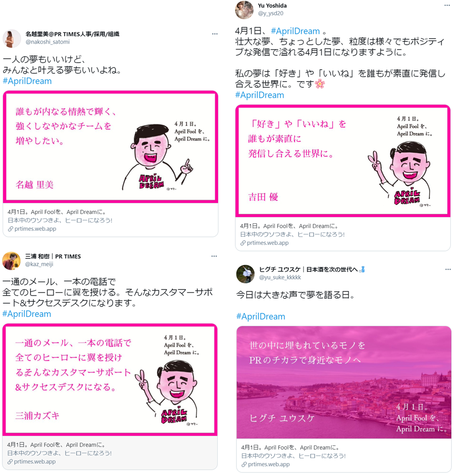Open more options on nakoshi_satomi's tweet

215,34
